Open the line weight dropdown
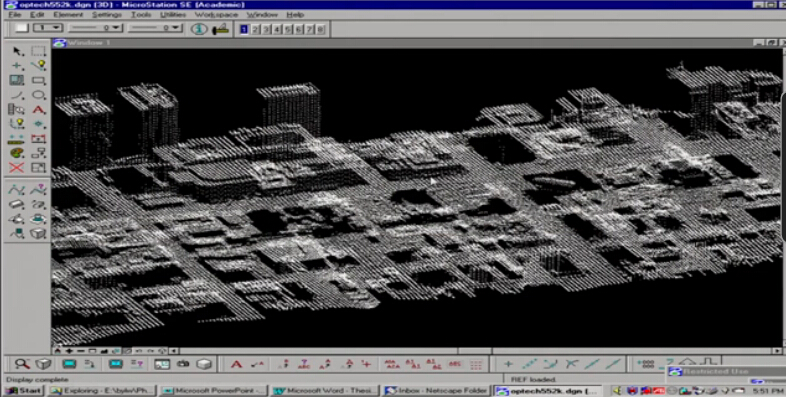 [x=155, y=28]
